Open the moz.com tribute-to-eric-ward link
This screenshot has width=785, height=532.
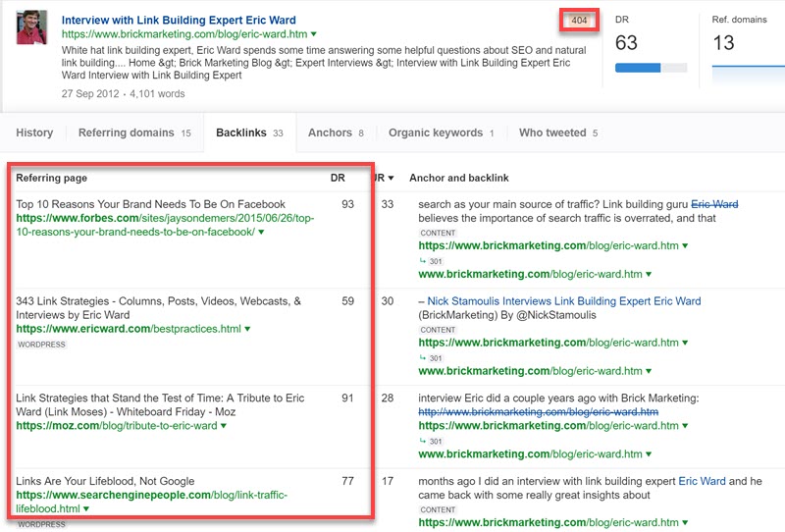[x=117, y=425]
